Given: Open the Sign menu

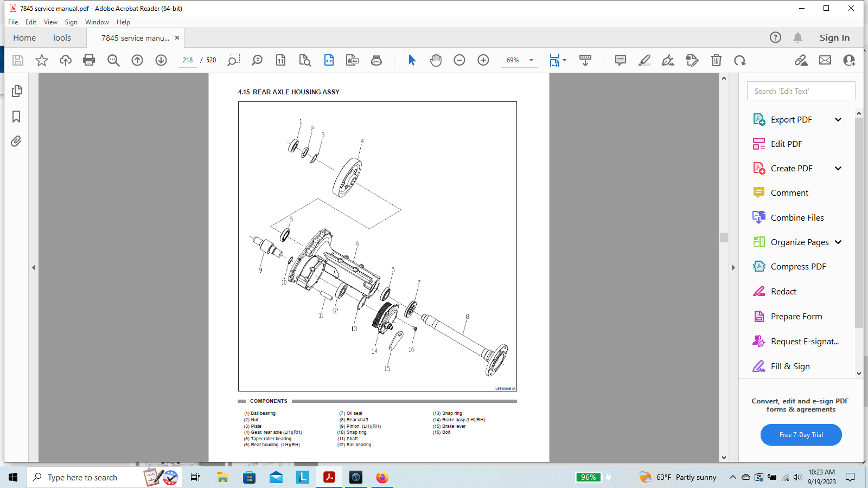Looking at the screenshot, I should [71, 22].
